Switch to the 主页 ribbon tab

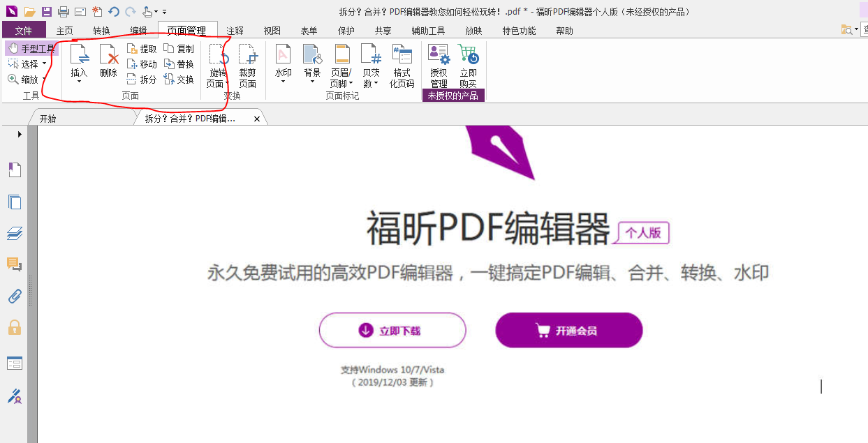point(64,31)
